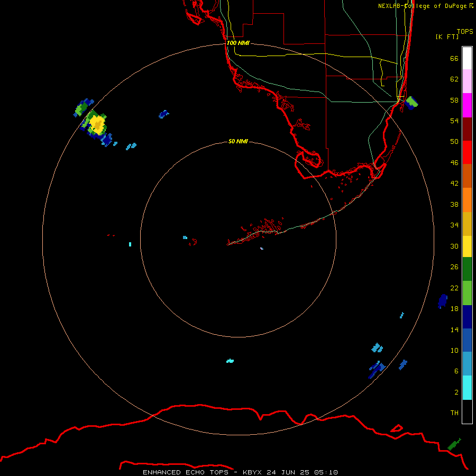Image resolution: width=476 pixels, height=476 pixels.
Task: Click the 66 scale label
Action: point(454,58)
